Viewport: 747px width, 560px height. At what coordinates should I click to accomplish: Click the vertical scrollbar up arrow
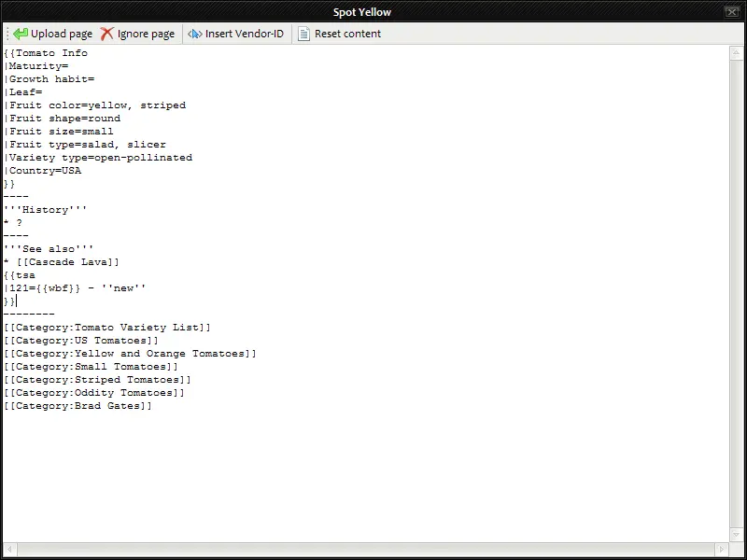[736, 52]
